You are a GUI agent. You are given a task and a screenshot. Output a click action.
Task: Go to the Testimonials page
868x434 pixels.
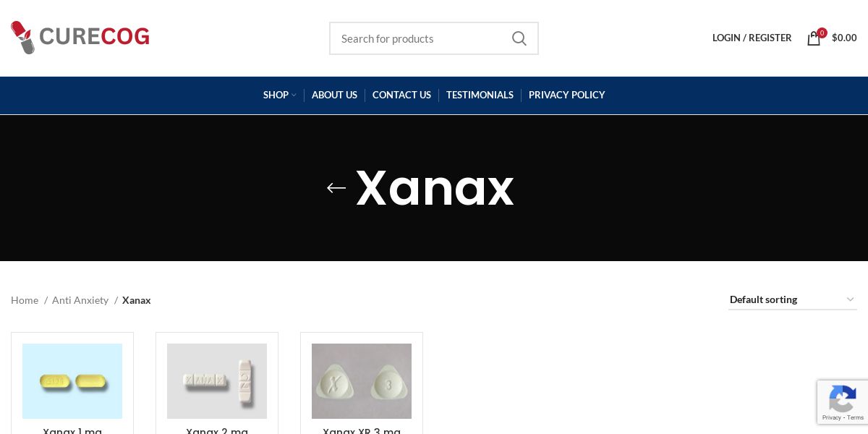[x=480, y=95]
